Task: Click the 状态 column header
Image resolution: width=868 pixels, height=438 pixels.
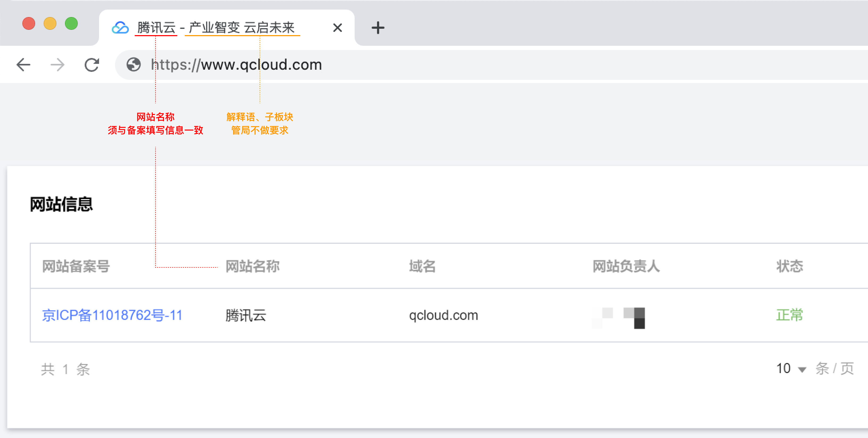Action: (x=789, y=266)
